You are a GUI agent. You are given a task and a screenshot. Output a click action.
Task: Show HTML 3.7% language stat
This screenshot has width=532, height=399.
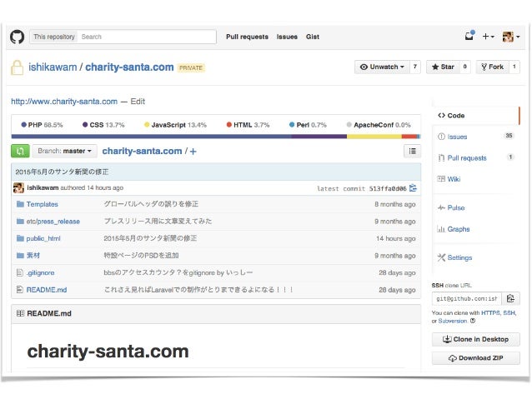[248, 125]
